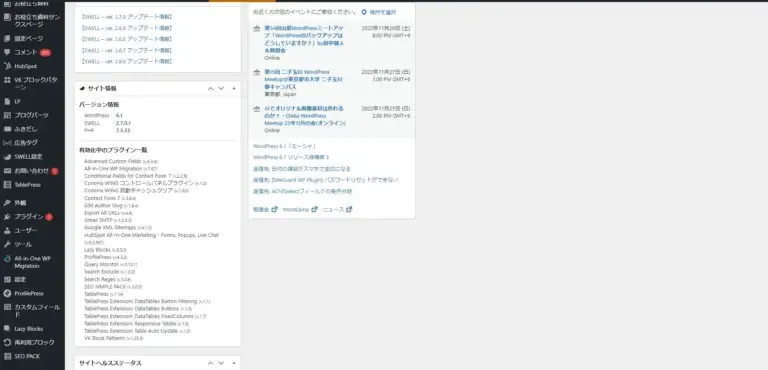Screen dimensions: 768x370
Task: Open the Chiba WordPress Meetup event link
Action: pyautogui.click(x=305, y=116)
